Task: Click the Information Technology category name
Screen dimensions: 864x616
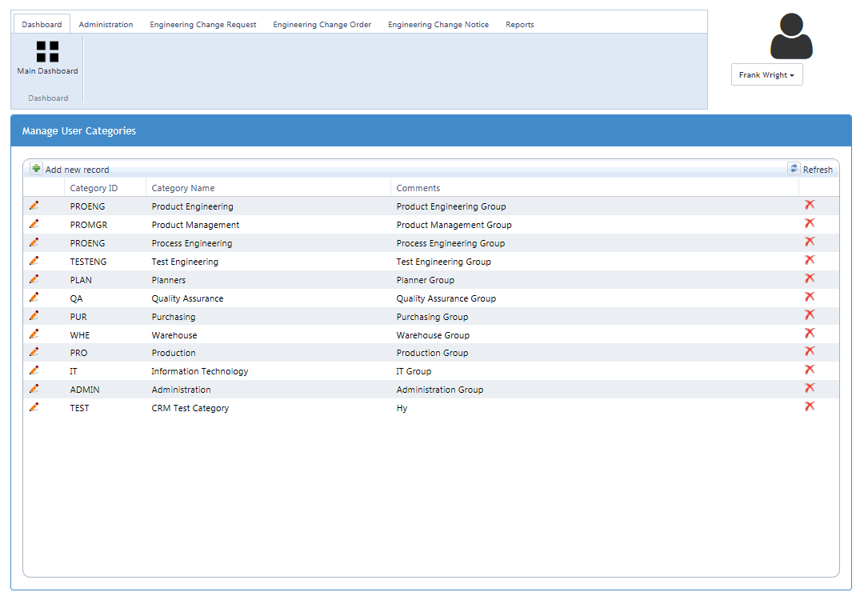Action: (x=199, y=371)
